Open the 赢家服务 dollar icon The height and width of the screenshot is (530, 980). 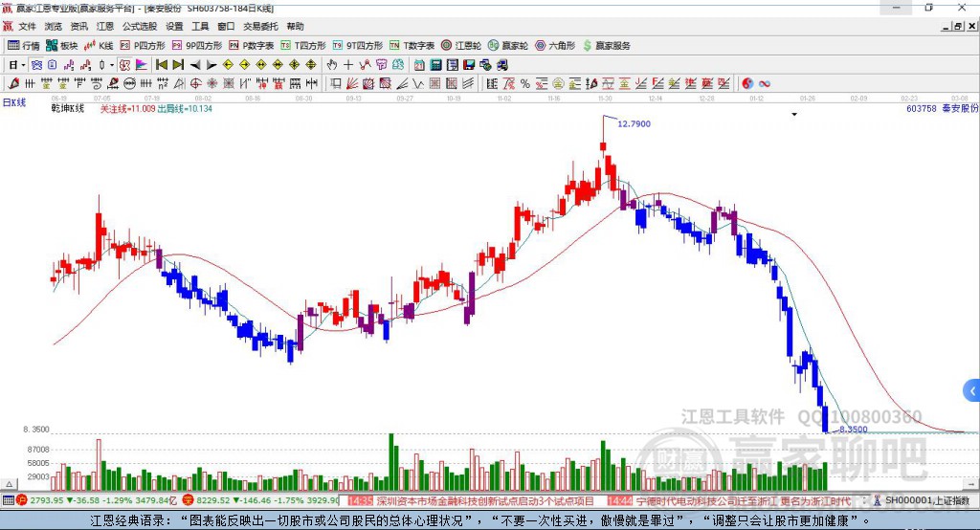coord(606,46)
